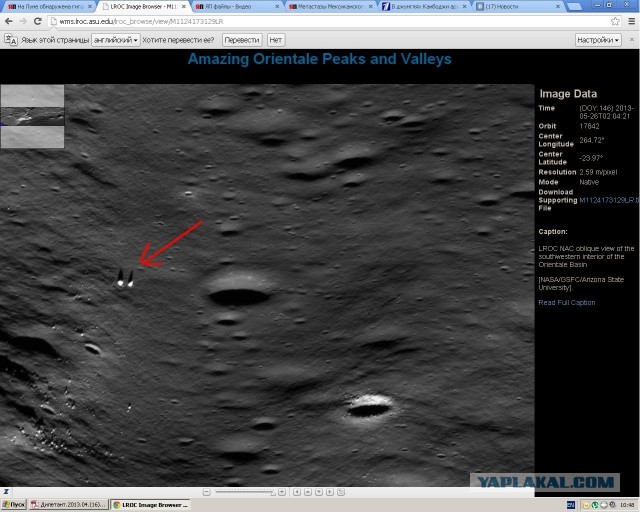The height and width of the screenshot is (512, 640).
Task: Switch to the 'На Луне обнаружена' tab
Action: coord(47,7)
